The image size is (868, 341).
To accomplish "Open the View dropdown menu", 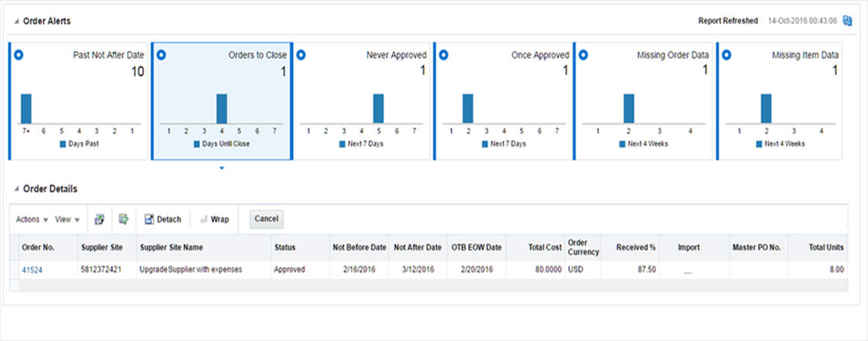I will pos(67,219).
